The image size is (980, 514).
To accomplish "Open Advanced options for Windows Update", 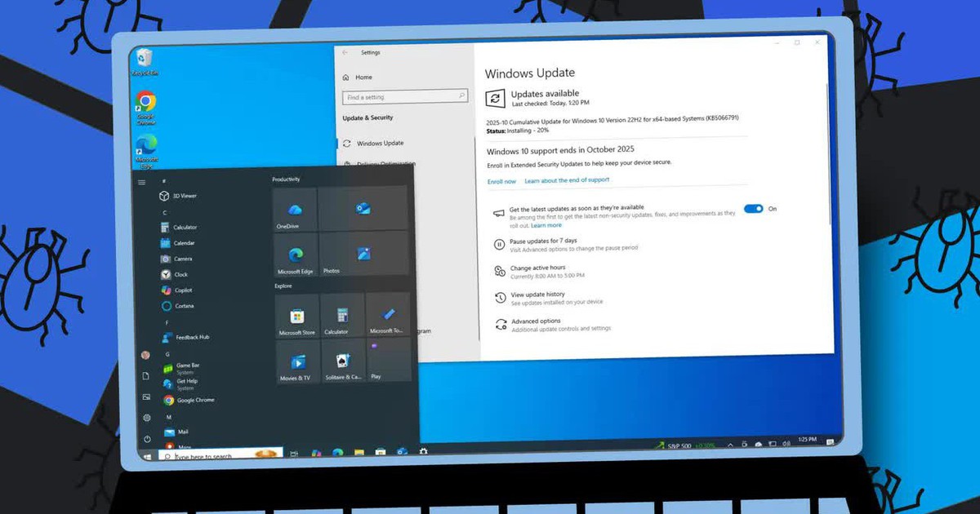I will [536, 321].
